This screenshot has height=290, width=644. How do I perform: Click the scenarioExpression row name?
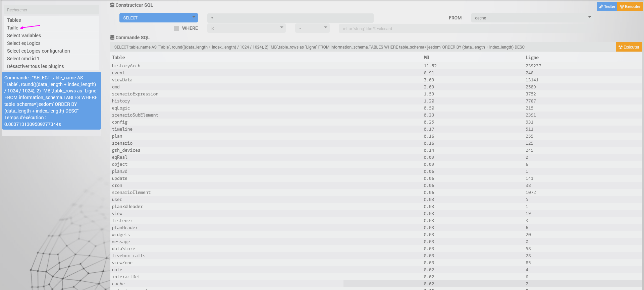[135, 94]
